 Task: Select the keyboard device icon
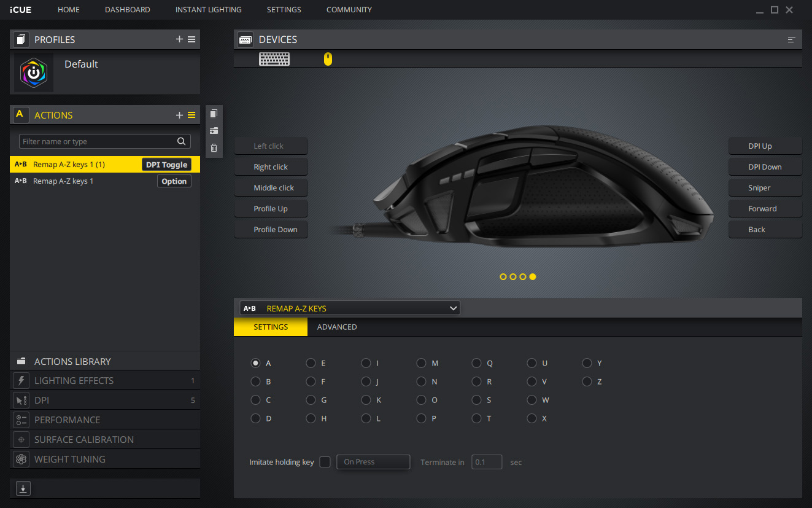(274, 59)
